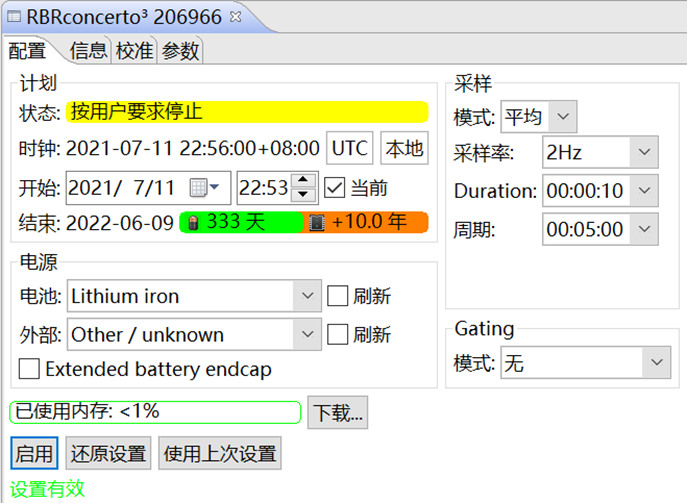Click the end date text 2022-06-09
This screenshot has height=503, width=687.
[x=120, y=223]
